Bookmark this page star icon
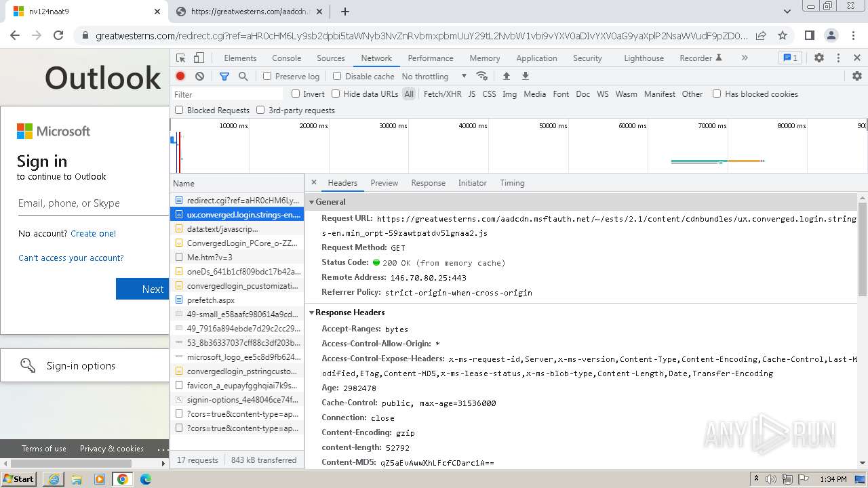Image resolution: width=868 pixels, height=488 pixels. coord(783,35)
